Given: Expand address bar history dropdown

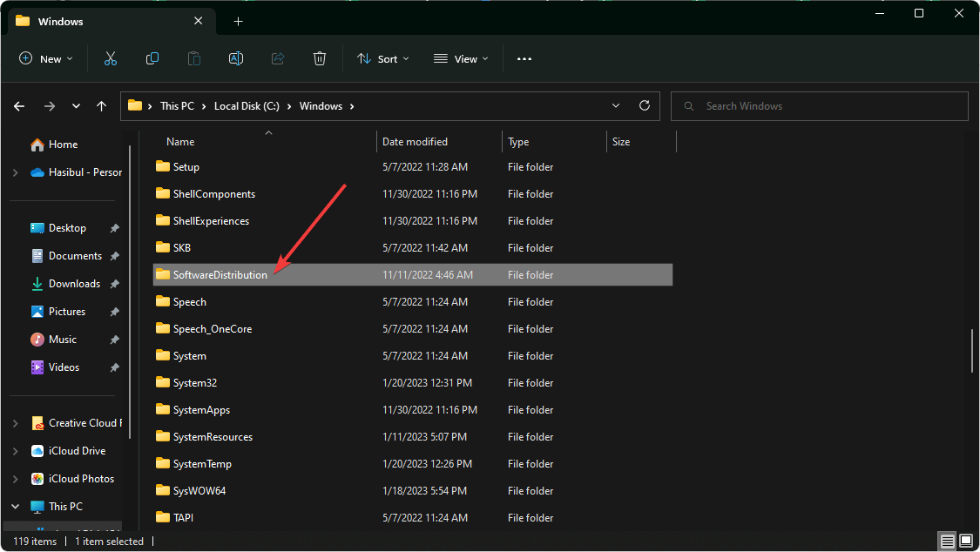Looking at the screenshot, I should [x=616, y=105].
